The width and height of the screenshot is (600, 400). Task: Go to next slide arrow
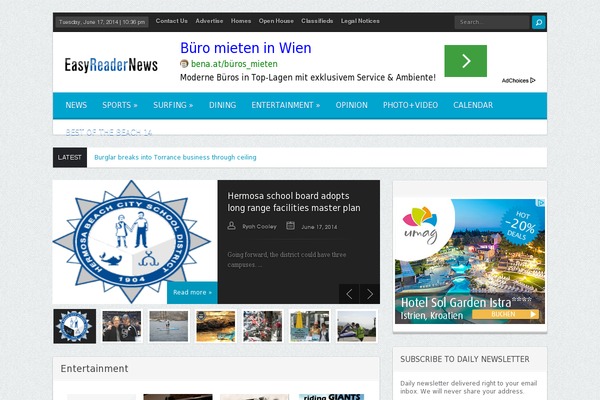point(370,294)
